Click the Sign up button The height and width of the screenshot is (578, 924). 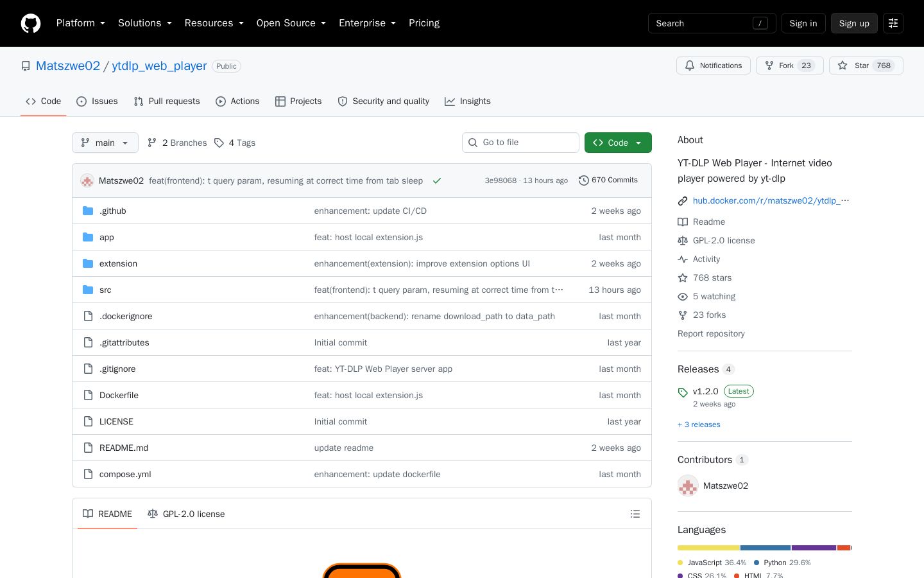click(854, 23)
